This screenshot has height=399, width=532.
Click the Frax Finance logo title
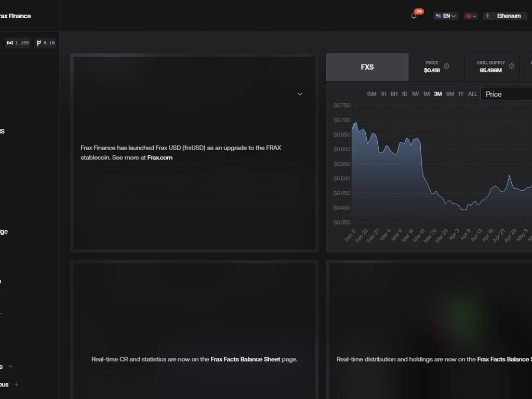15,16
